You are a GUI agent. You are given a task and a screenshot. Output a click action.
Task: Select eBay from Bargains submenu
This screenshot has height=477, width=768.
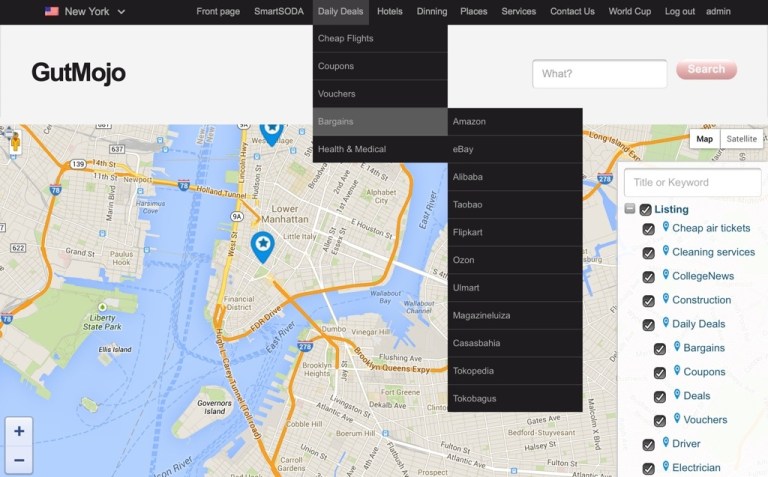click(x=464, y=149)
